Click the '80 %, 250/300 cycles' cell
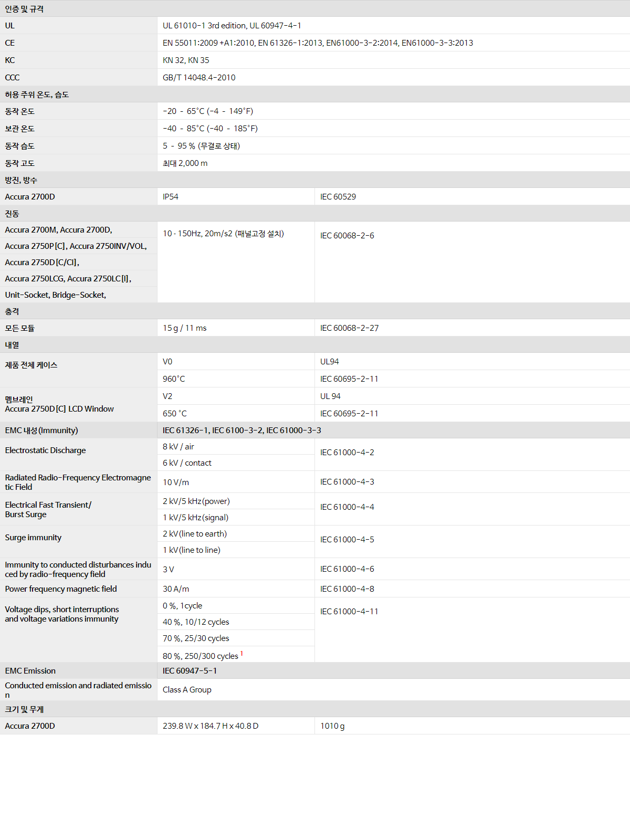This screenshot has height=840, width=630. point(236,655)
